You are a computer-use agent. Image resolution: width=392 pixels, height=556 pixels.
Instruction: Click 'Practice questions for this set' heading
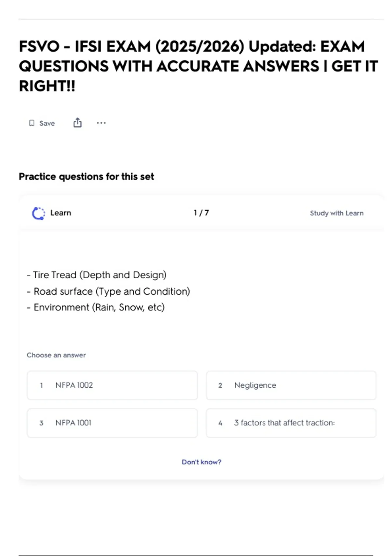click(86, 177)
